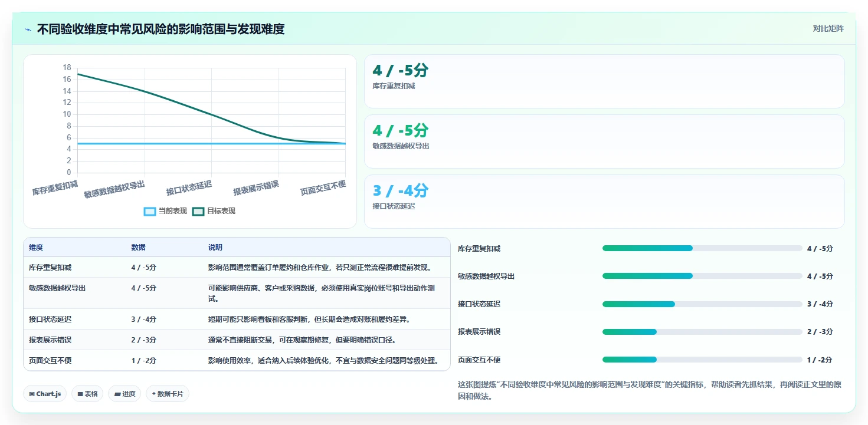Click 2 / -3分 value beside the progress bar
The height and width of the screenshot is (425, 868).
click(x=820, y=332)
